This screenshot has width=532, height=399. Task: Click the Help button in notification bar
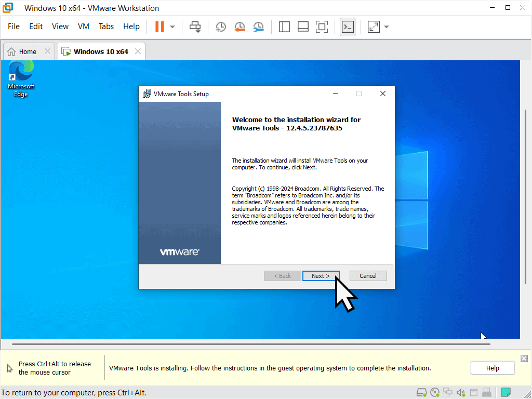coord(492,368)
